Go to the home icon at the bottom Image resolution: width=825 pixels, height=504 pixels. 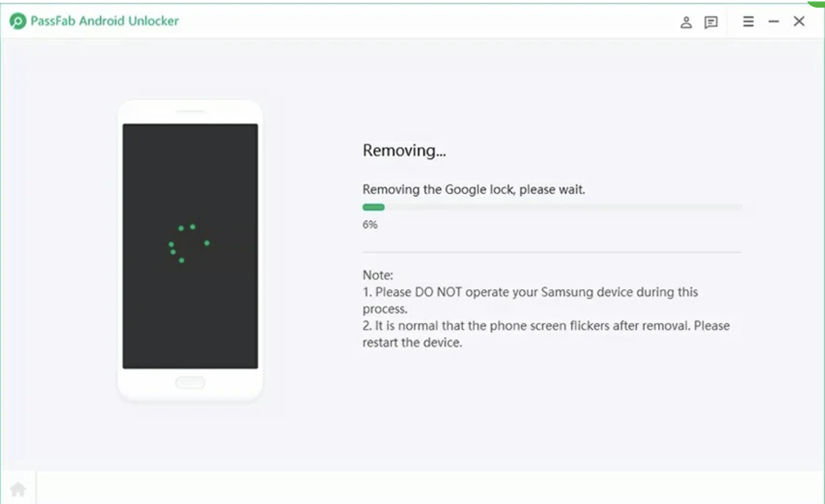(18, 488)
